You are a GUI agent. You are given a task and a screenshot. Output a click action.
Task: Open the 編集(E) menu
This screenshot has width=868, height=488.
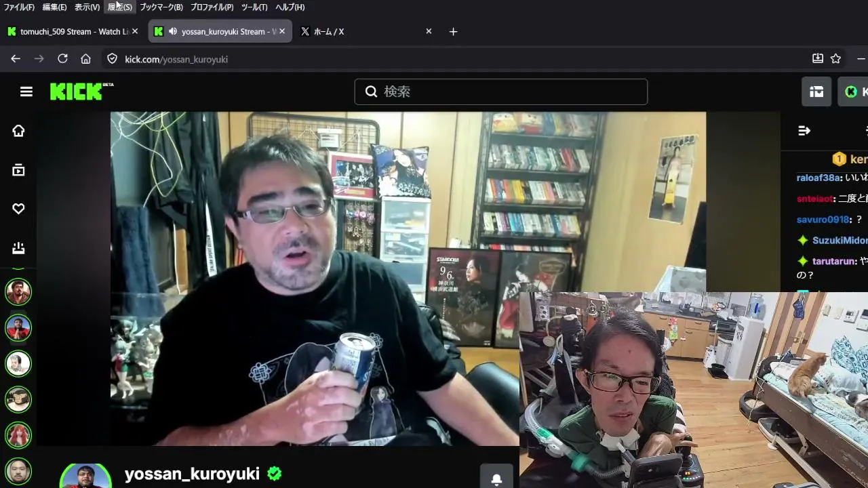coord(54,7)
